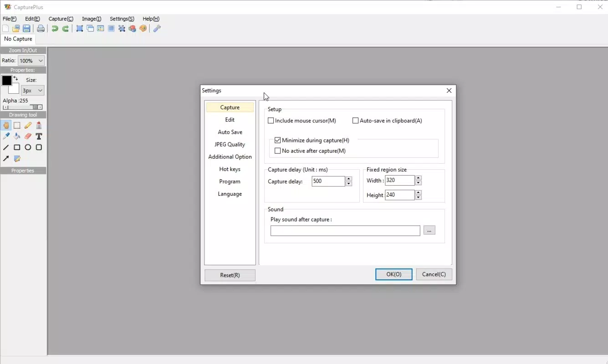Browse for capture sound file
Viewport: 608px width, 364px height.
(429, 231)
